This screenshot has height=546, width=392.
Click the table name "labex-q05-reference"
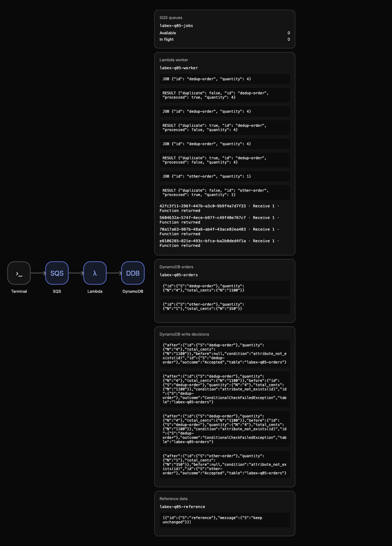pos(183,507)
